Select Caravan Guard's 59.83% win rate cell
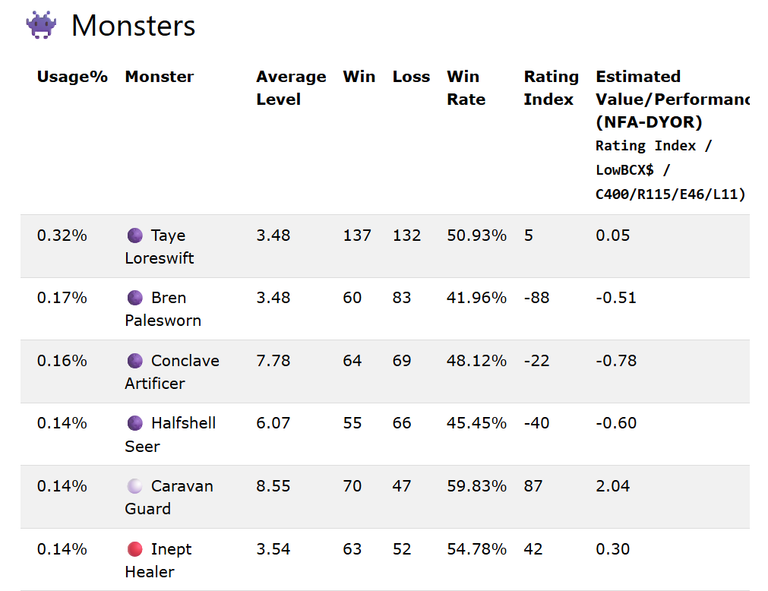 pos(477,486)
